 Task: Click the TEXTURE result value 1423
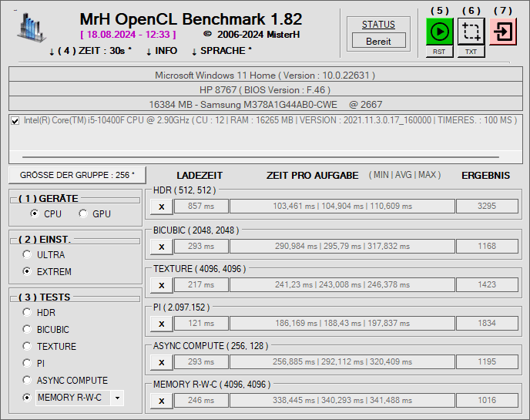coord(487,284)
